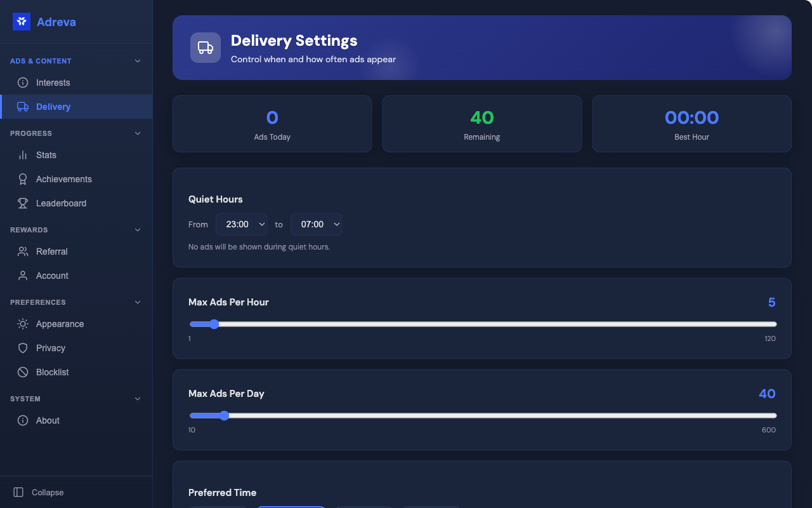Go to the Account page
Image resolution: width=812 pixels, height=508 pixels.
tap(52, 276)
